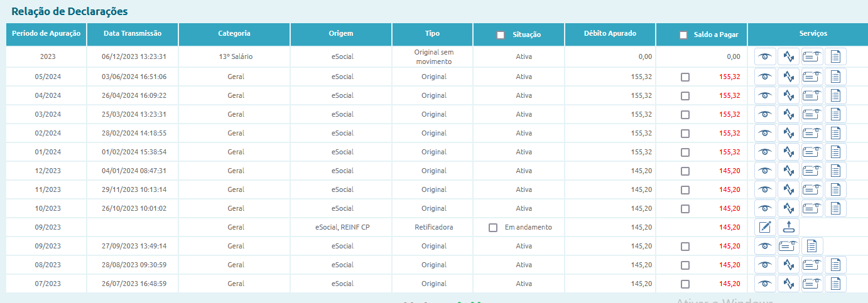Toggle the Situação header checkbox
This screenshot has height=303, width=868.
pyautogui.click(x=501, y=35)
